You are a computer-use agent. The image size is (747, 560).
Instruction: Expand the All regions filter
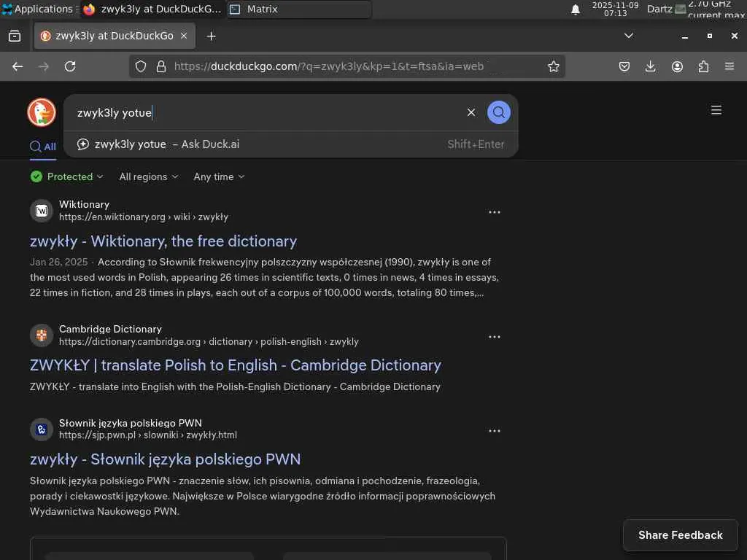(148, 176)
